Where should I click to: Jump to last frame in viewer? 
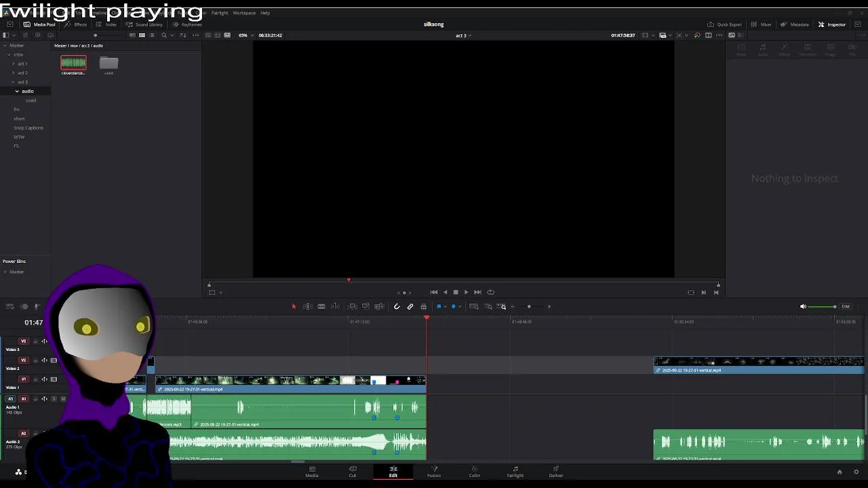point(477,292)
